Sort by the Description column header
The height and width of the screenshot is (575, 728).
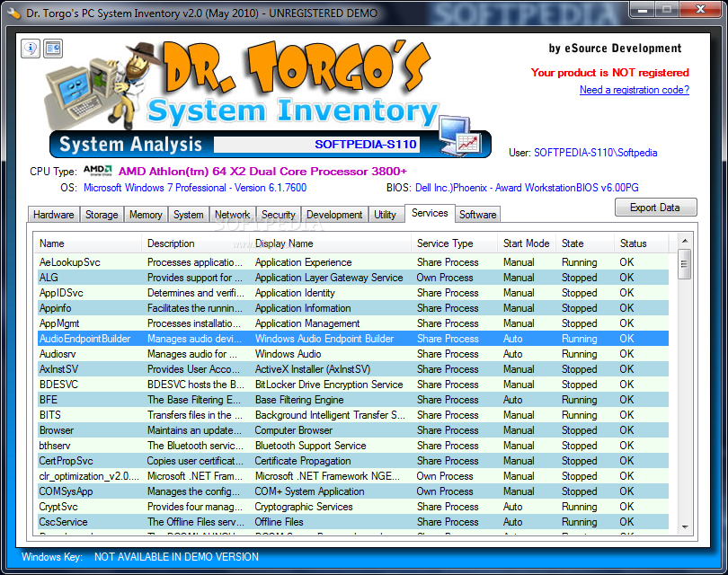pos(195,243)
